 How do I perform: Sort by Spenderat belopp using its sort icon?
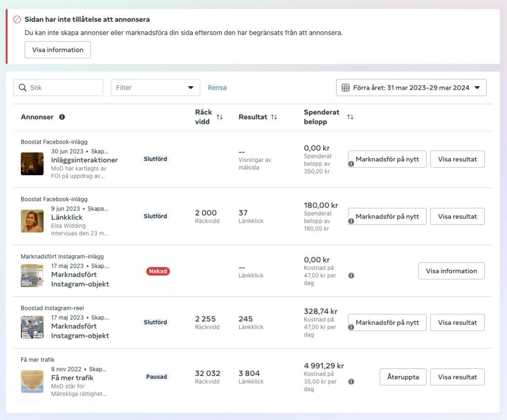(350, 117)
